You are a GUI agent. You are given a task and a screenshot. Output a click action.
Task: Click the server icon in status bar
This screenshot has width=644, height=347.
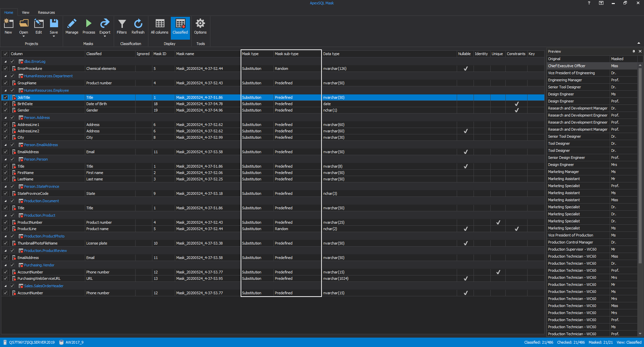5,342
